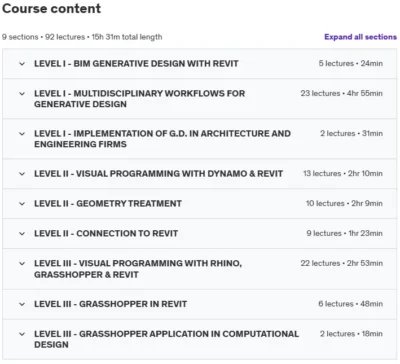Expand chevron for Visual Programming with Rhino
The image size is (400, 364).
(22, 264)
